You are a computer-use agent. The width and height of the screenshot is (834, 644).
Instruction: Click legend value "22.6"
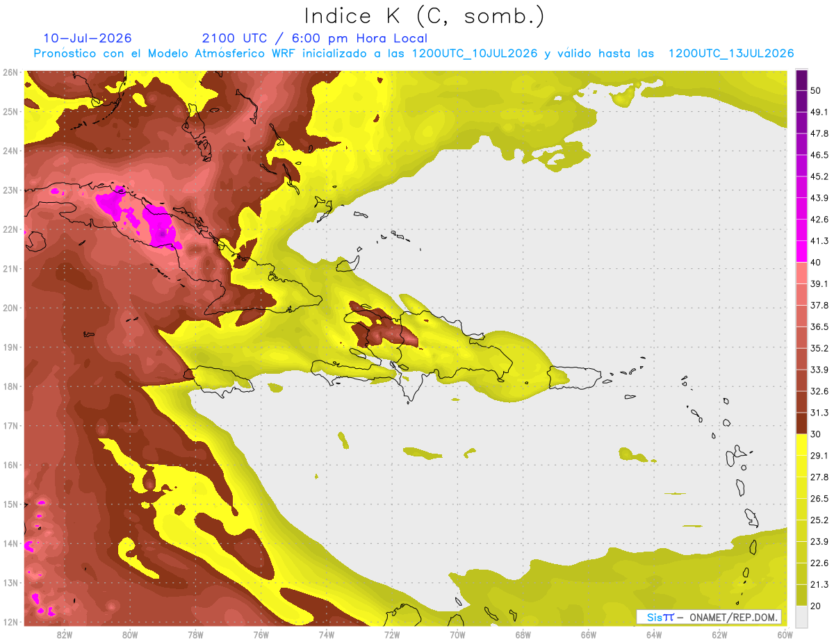click(x=819, y=563)
